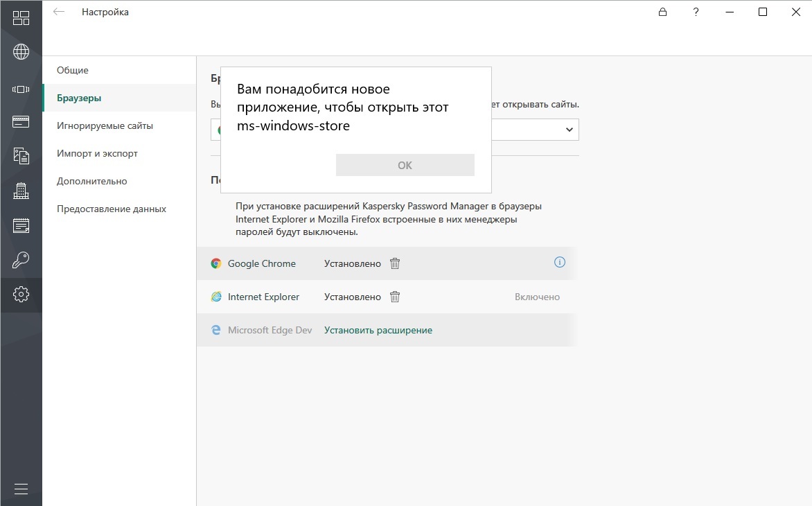Open the Импорт и экспорт section
This screenshot has width=812, height=506.
120,153
